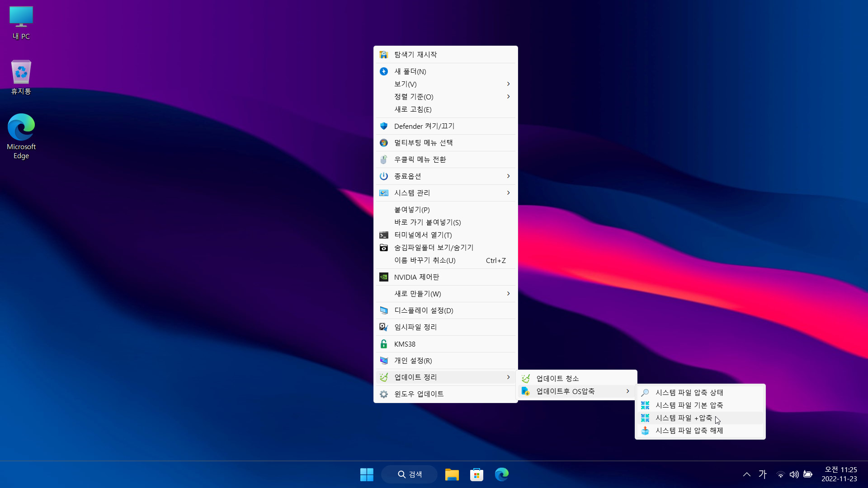
Task: Choose 바로 가기 붙여넣기(S) entry
Action: pos(446,222)
